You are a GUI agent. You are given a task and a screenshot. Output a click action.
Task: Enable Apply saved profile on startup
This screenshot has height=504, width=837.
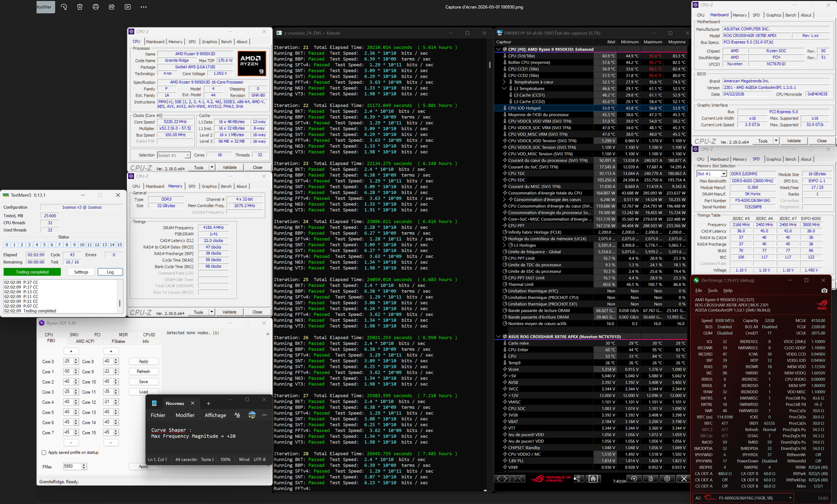[44, 453]
